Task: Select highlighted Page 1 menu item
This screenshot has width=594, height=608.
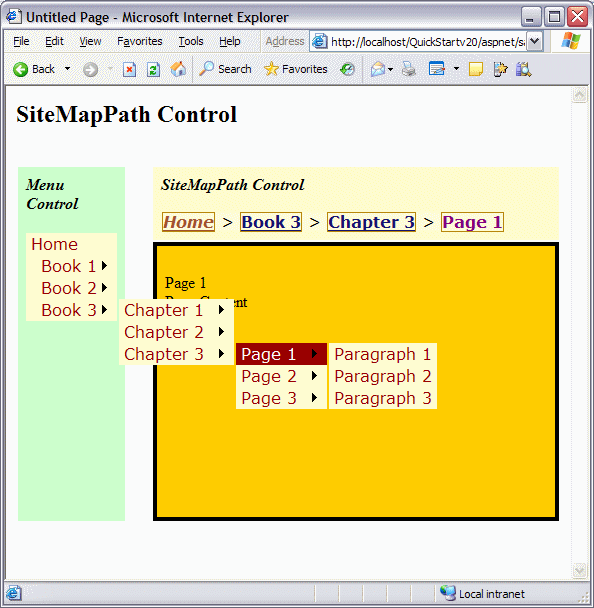Action: pos(281,354)
